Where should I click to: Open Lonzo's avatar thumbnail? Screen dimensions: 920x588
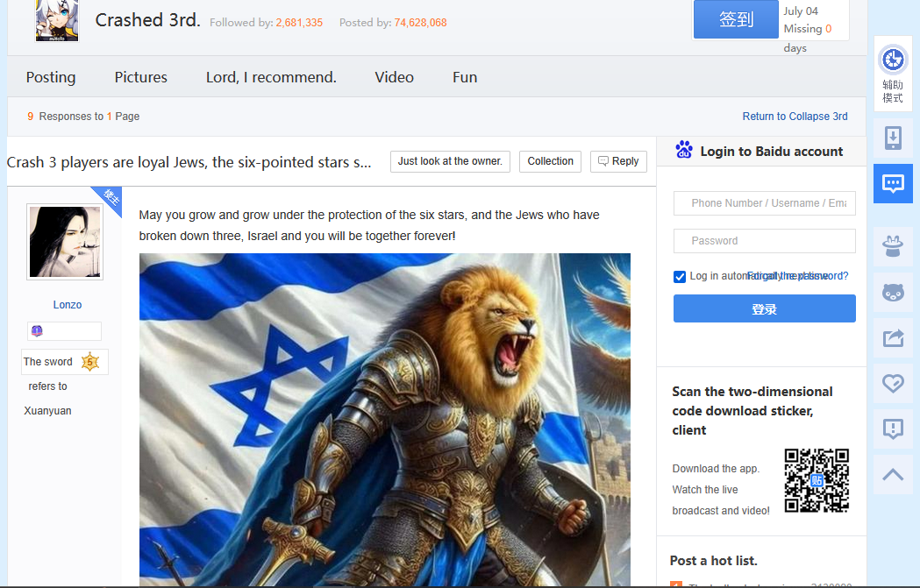pos(65,242)
